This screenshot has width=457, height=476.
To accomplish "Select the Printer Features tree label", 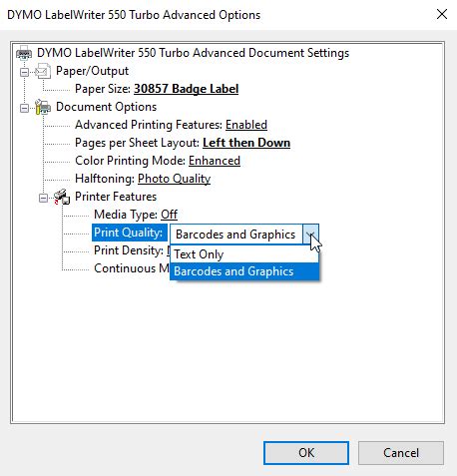I will click(116, 197).
